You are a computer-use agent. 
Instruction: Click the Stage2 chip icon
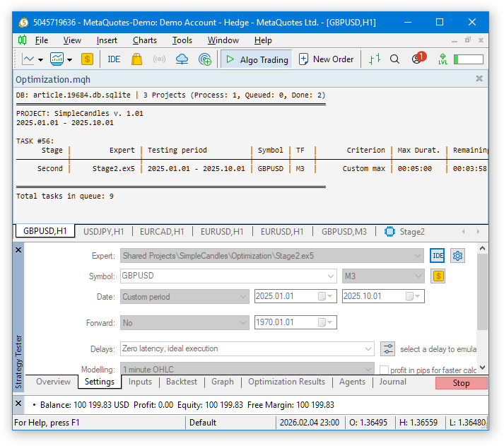click(x=389, y=232)
